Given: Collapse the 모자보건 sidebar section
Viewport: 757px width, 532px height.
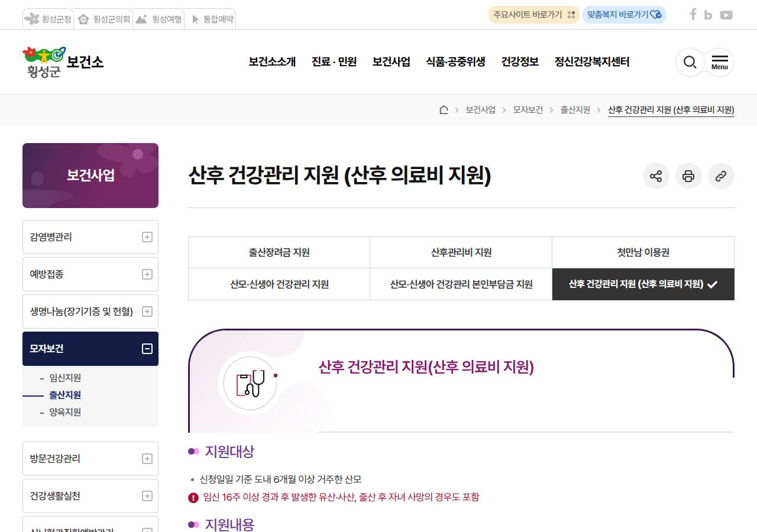Looking at the screenshot, I should (90, 349).
